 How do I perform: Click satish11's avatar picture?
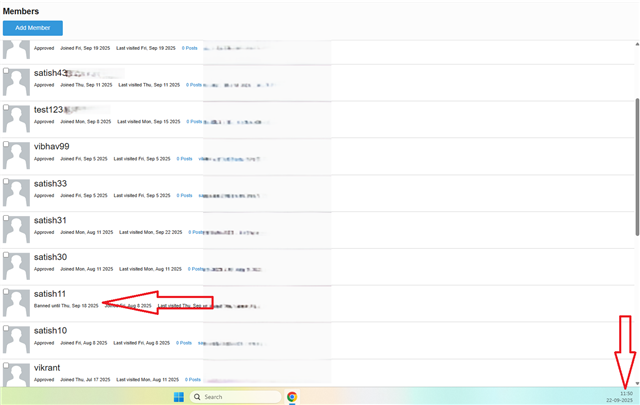click(x=17, y=304)
